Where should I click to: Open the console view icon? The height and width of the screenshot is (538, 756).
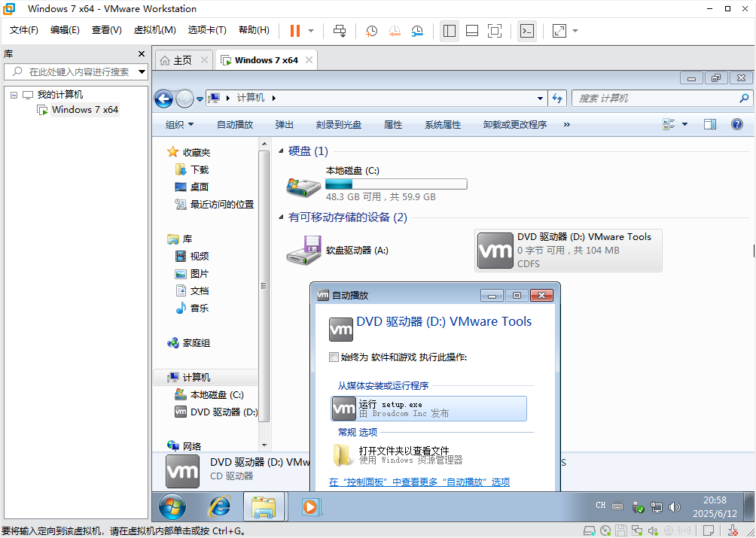(527, 31)
